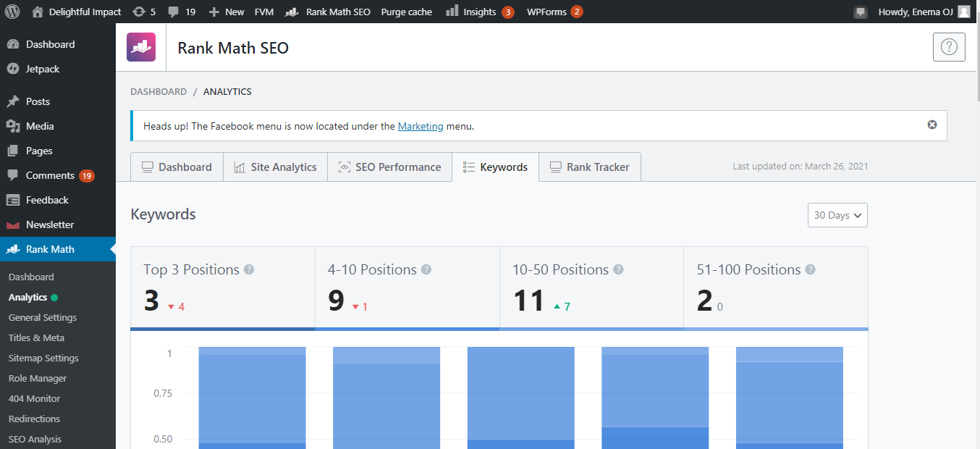Open WPForms admin bar item
This screenshot has height=449, width=980.
554,12
